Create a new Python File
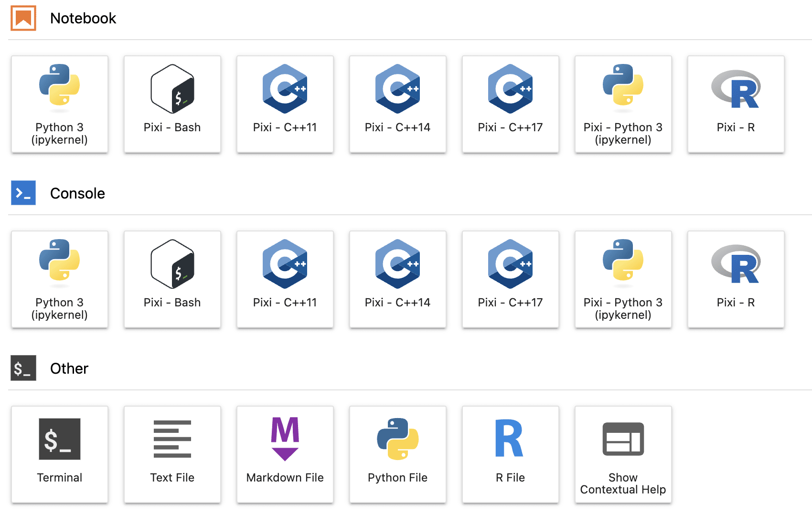Screen dimensions: 812x524 coord(398,454)
